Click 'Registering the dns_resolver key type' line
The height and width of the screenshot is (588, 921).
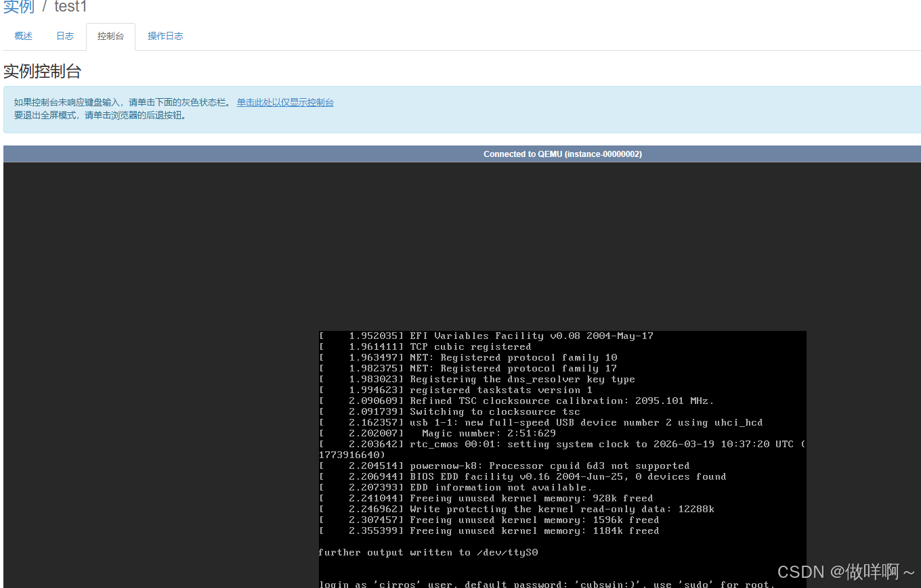coord(477,380)
